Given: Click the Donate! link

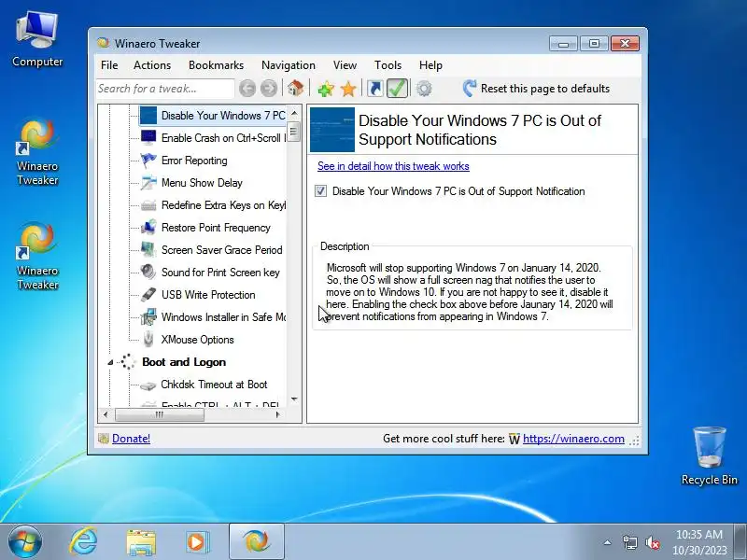Looking at the screenshot, I should point(131,439).
